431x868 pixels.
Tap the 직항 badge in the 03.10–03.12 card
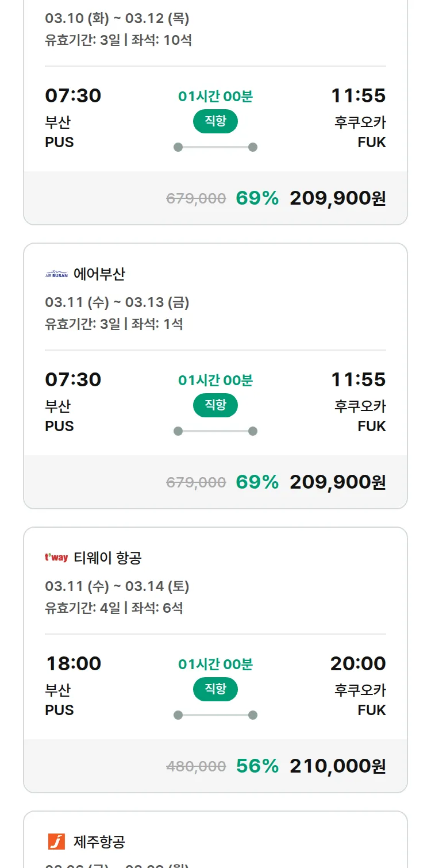(x=215, y=121)
